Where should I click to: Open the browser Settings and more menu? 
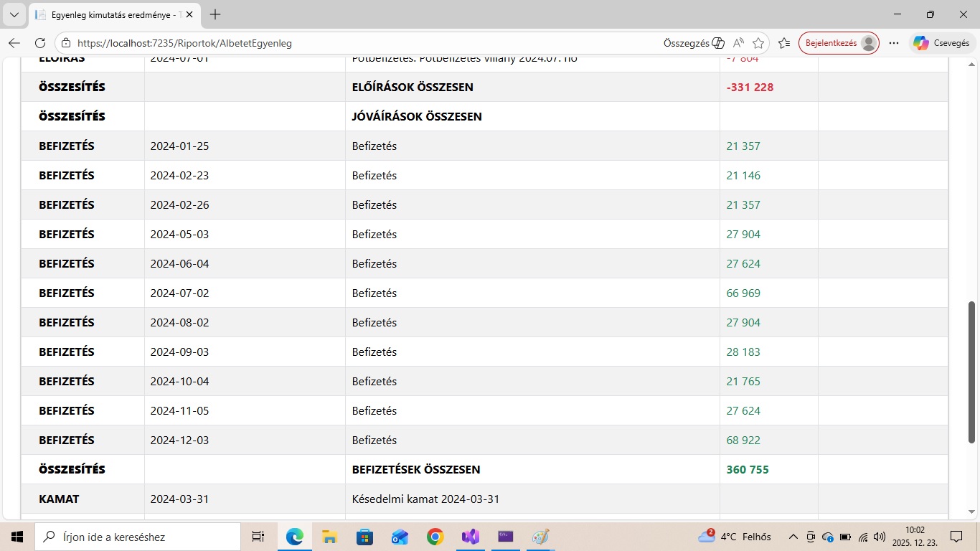coord(893,43)
